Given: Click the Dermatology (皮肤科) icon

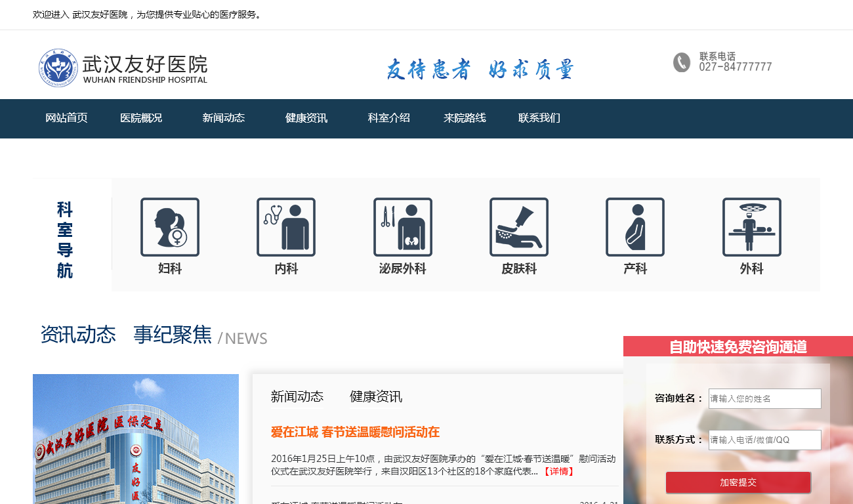Looking at the screenshot, I should click(519, 227).
